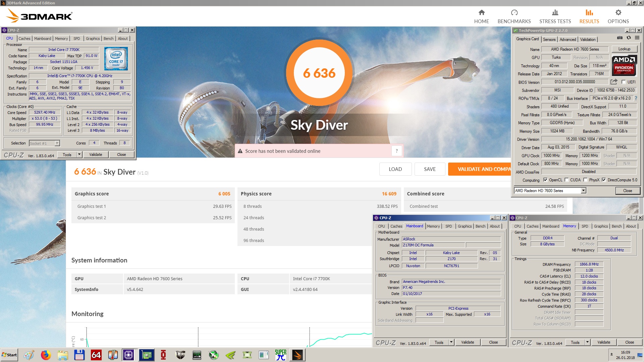Refresh GPU-Z readings with refresh icon
The image size is (644, 362).
point(629,38)
